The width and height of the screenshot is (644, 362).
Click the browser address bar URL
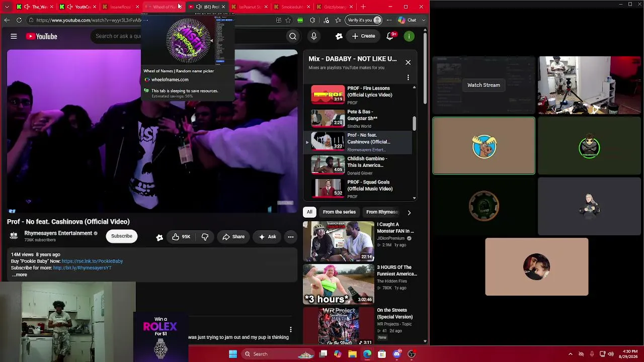click(89, 20)
